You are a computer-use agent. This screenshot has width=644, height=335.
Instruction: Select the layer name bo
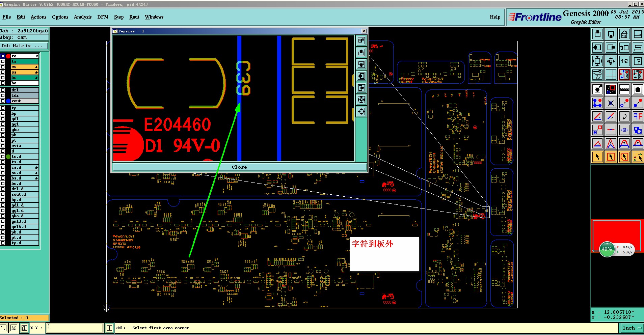click(x=25, y=83)
